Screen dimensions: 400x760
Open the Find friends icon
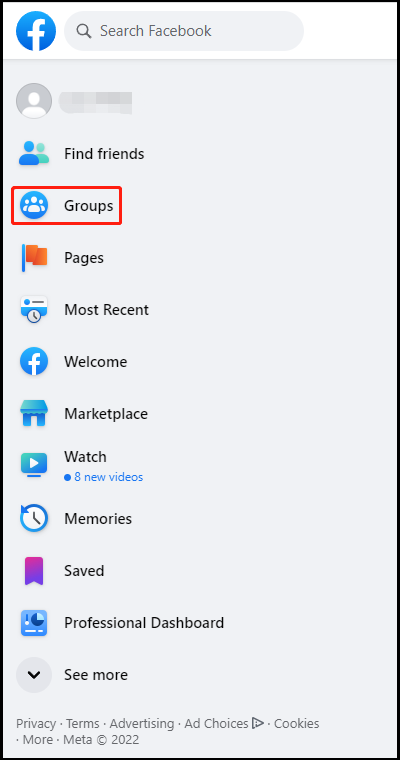point(34,154)
